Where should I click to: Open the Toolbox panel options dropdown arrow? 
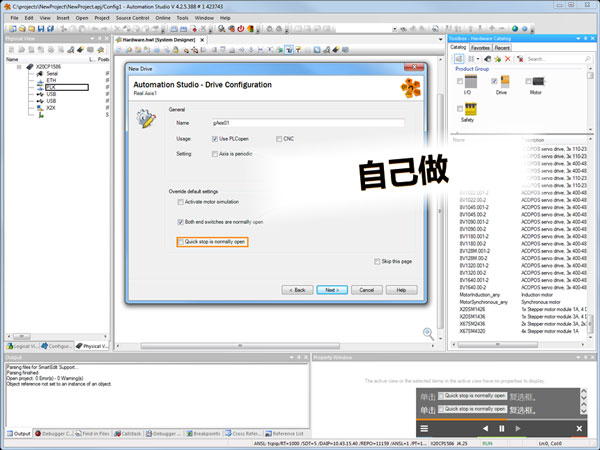(578, 38)
